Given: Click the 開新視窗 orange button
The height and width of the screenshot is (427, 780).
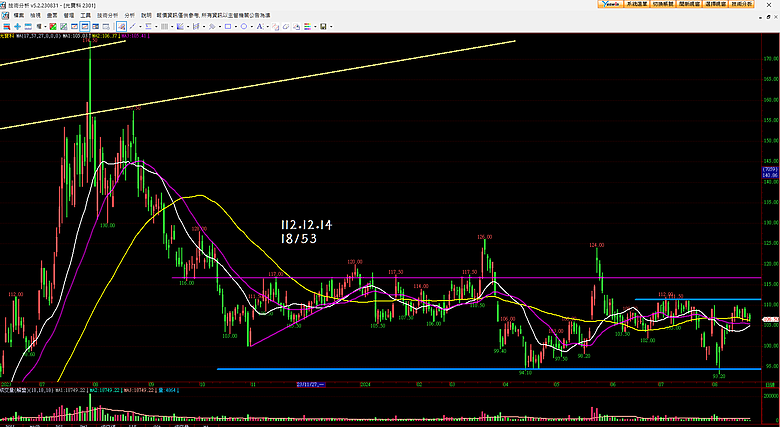Looking at the screenshot, I should [689, 4].
